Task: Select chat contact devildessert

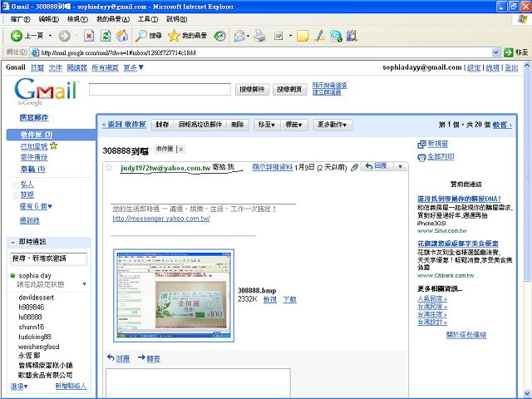Action: click(37, 298)
